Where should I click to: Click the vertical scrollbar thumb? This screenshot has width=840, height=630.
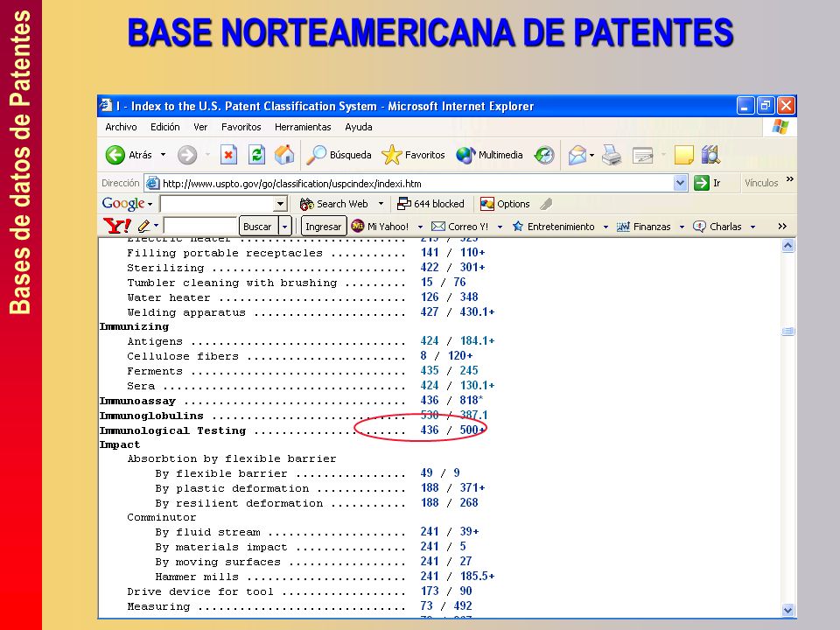click(788, 332)
